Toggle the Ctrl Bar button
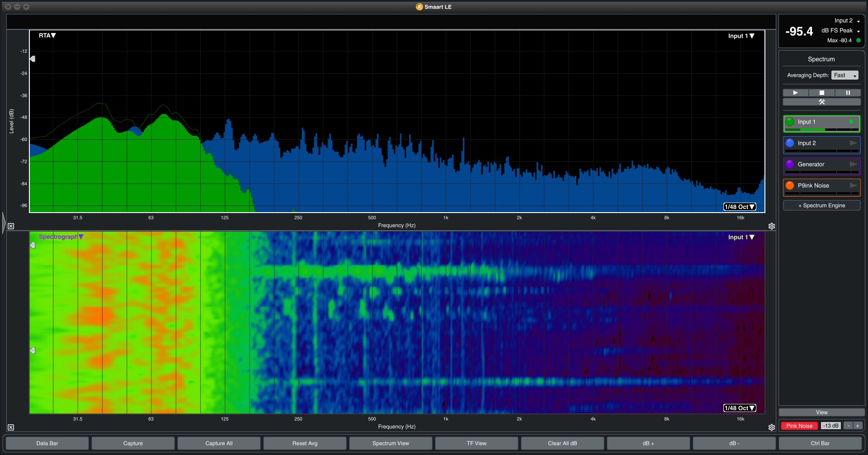This screenshot has height=455, width=868. (x=820, y=443)
